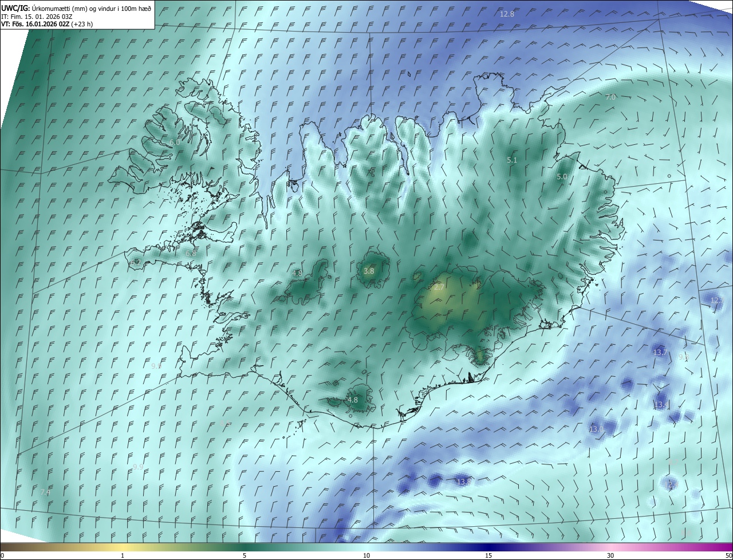Select the IT: Fim. 15. 01. 2026 03Z line
The image size is (733, 560).
point(37,16)
